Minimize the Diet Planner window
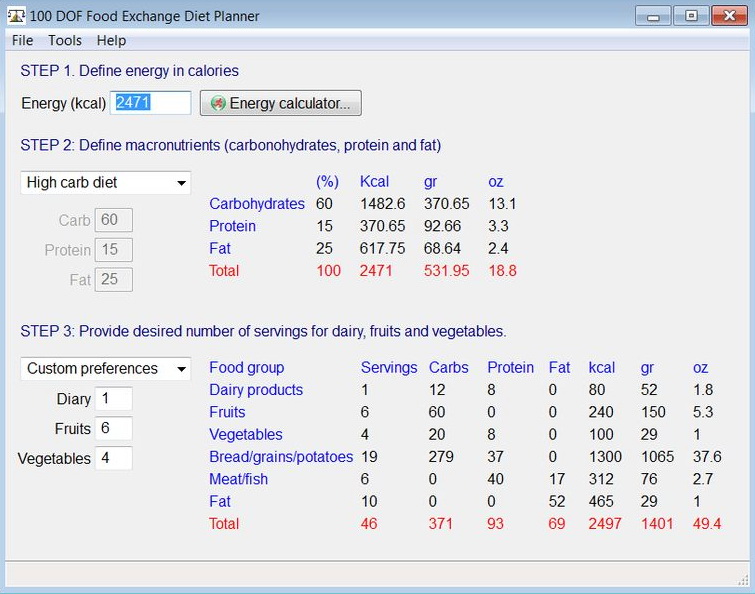 (653, 16)
